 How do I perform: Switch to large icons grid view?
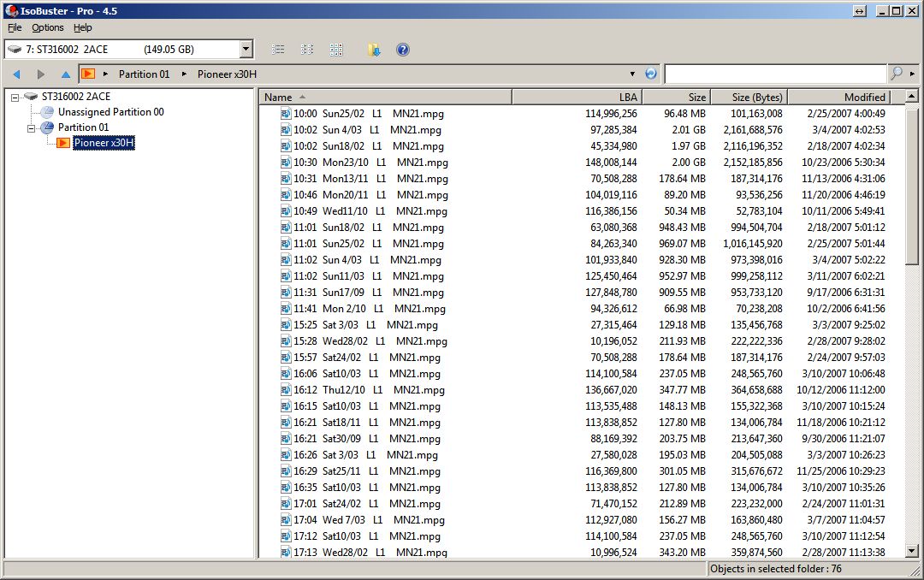point(336,50)
